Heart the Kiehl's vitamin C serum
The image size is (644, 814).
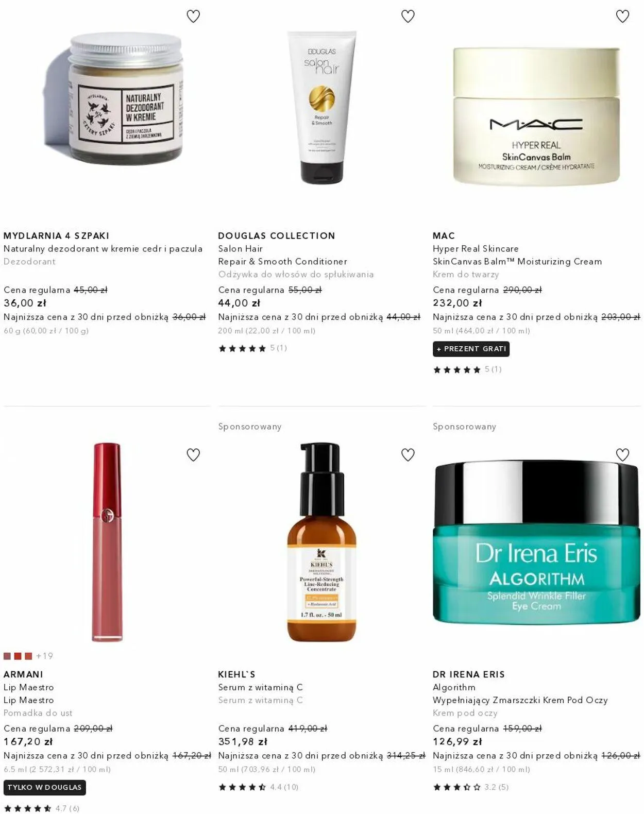pyautogui.click(x=408, y=455)
